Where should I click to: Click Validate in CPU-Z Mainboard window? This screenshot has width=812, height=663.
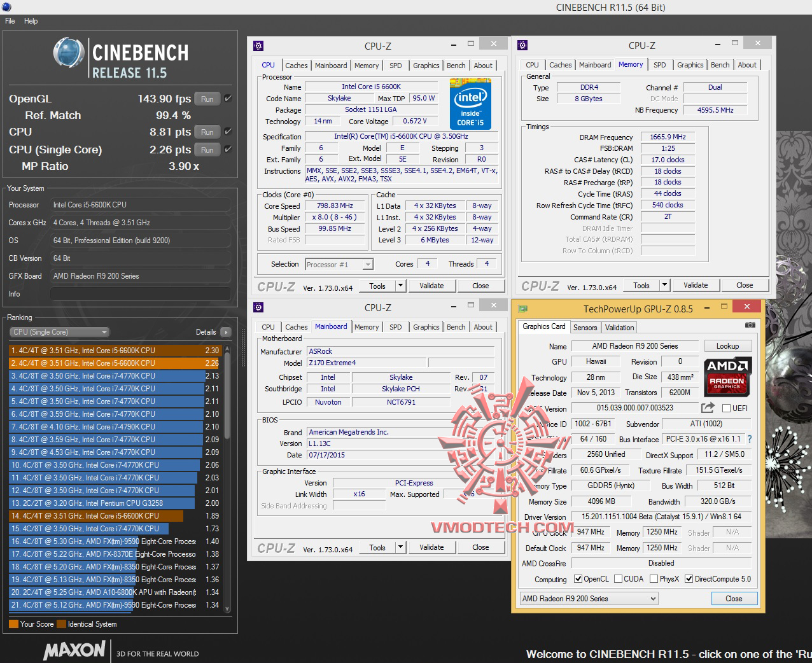tap(431, 547)
